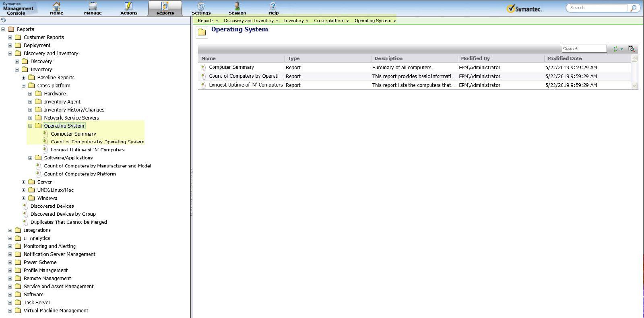The width and height of the screenshot is (644, 318).
Task: Select the Network Service Servers folder
Action: [71, 118]
